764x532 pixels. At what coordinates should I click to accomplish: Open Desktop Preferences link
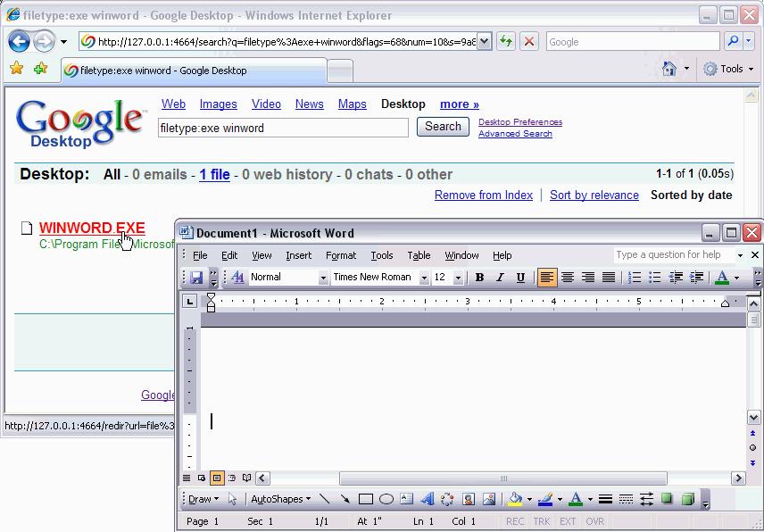coord(520,121)
